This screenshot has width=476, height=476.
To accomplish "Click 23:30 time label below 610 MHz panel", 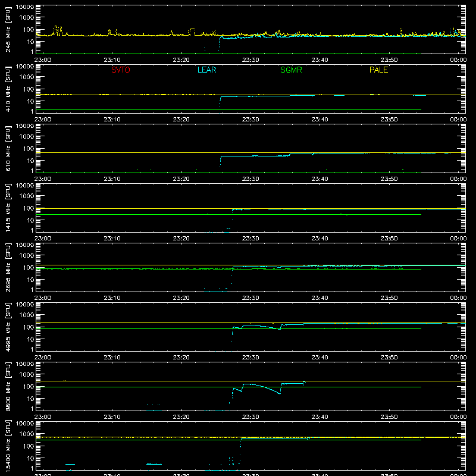I will click(250, 179).
